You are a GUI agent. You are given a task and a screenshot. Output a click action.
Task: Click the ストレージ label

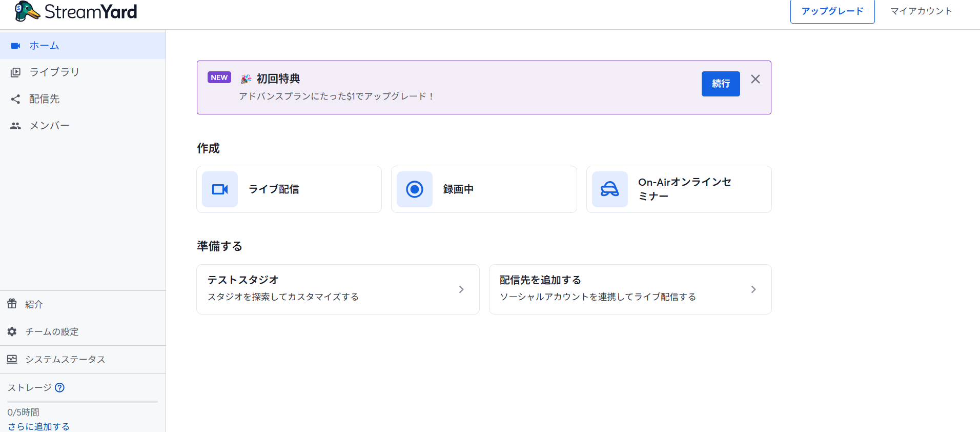tap(30, 387)
